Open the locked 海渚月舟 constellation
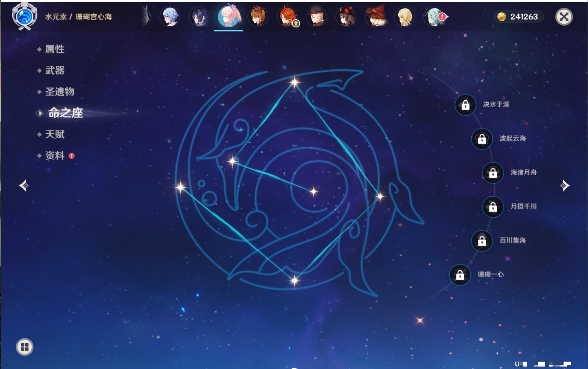 click(493, 173)
